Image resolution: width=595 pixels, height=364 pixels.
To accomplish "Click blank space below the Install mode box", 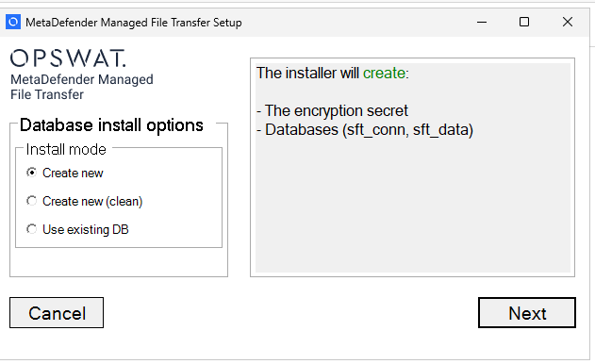I will [119, 262].
